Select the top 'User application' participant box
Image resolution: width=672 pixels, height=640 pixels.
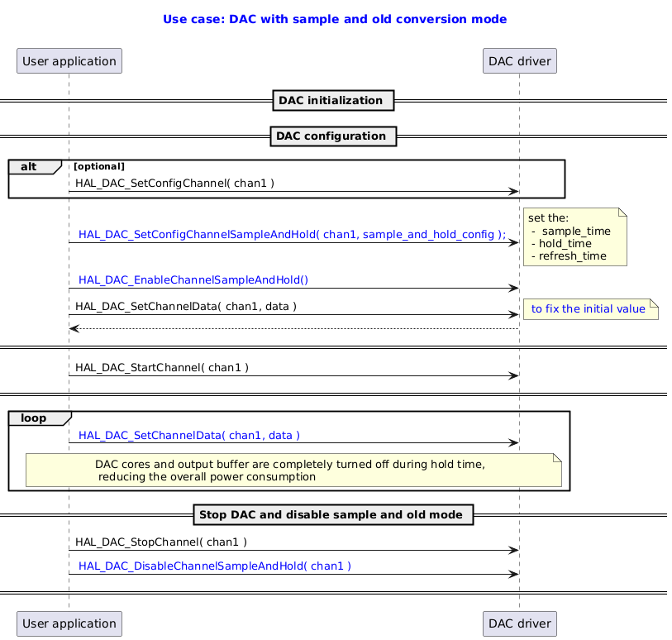[x=69, y=60]
